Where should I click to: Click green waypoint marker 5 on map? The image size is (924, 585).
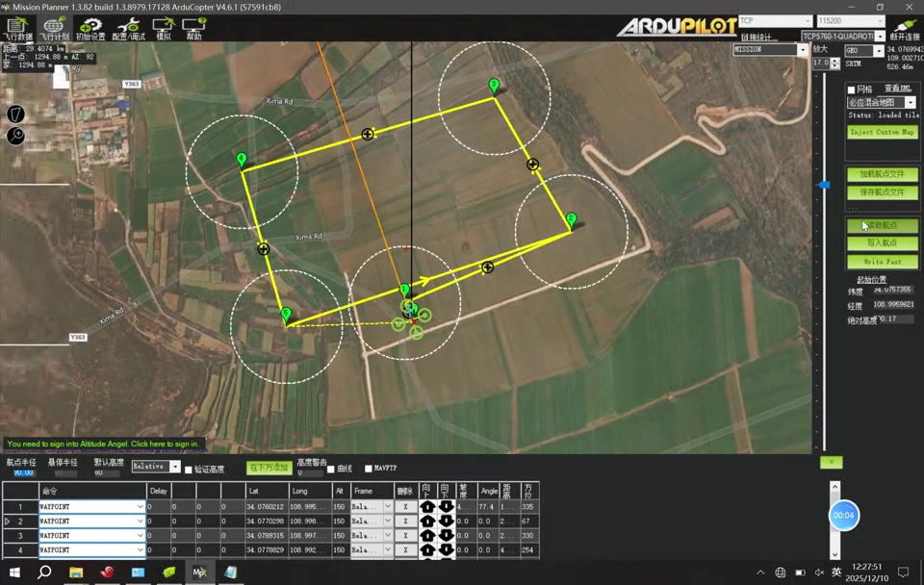287,316
